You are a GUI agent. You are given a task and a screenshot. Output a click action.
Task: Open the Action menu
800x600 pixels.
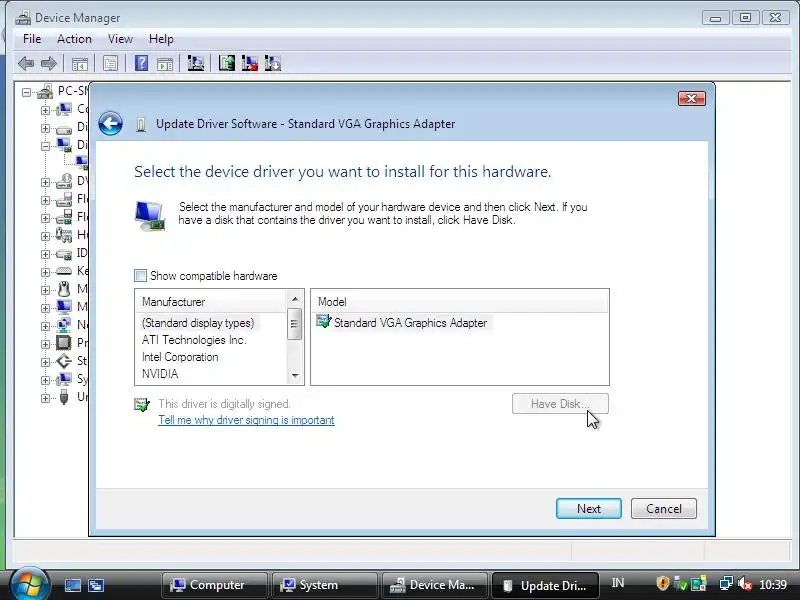[74, 39]
